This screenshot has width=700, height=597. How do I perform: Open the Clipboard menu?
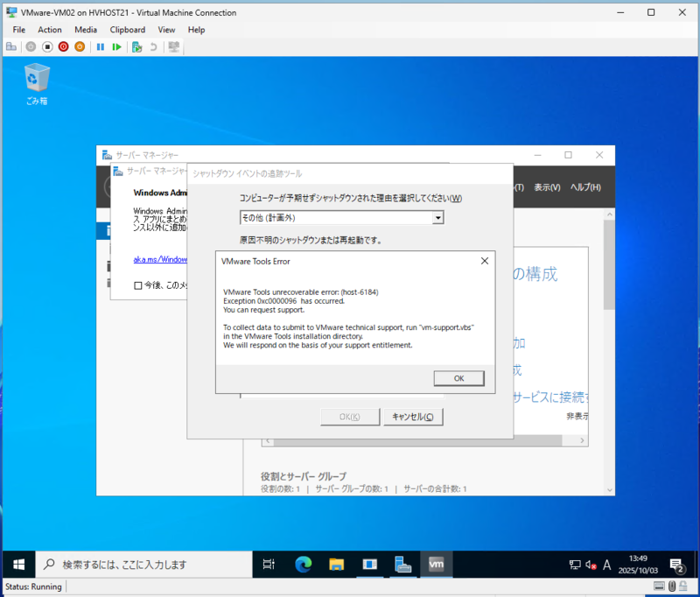tap(127, 30)
